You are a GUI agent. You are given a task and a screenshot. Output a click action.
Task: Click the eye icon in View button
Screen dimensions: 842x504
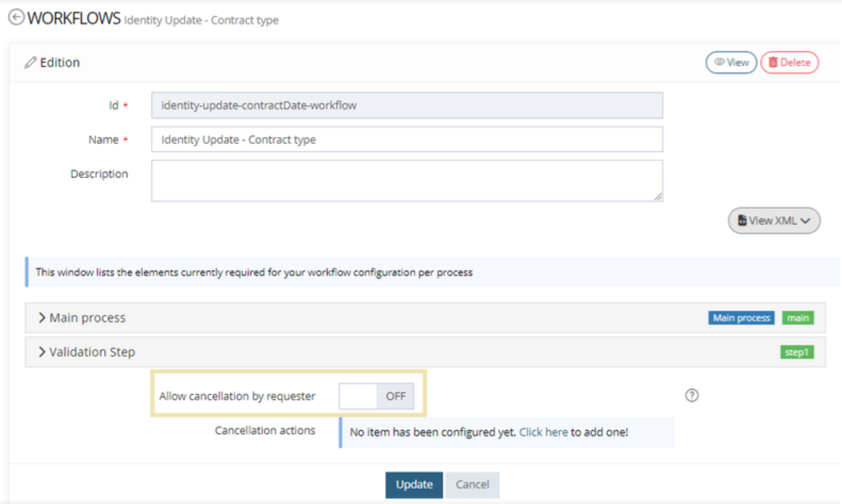point(719,62)
